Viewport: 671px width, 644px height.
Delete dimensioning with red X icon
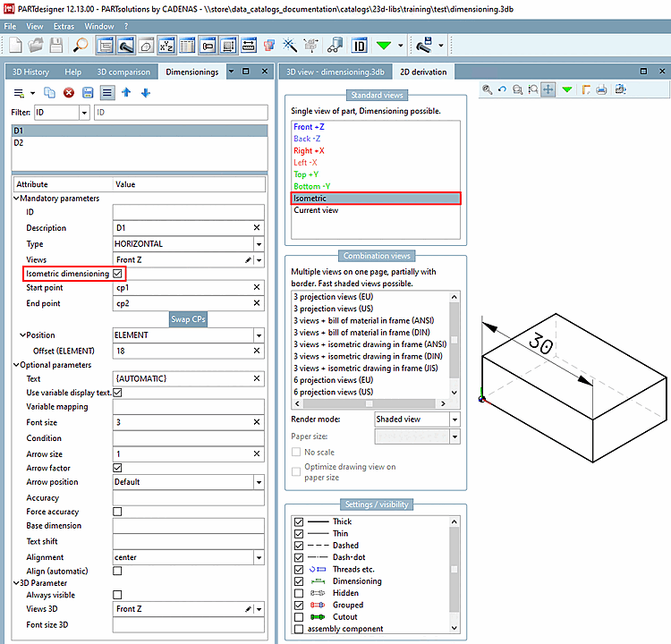69,92
